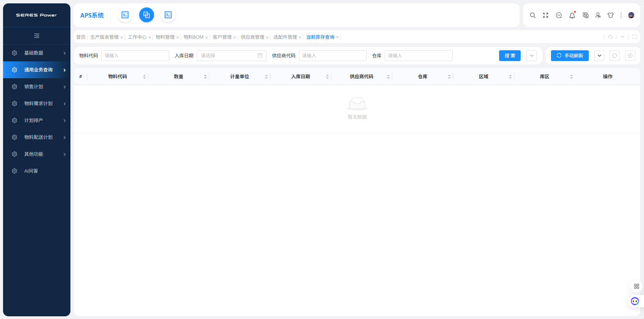This screenshot has width=644, height=319.
Task: Switch to the 供应商管理 tab
Action: point(252,37)
